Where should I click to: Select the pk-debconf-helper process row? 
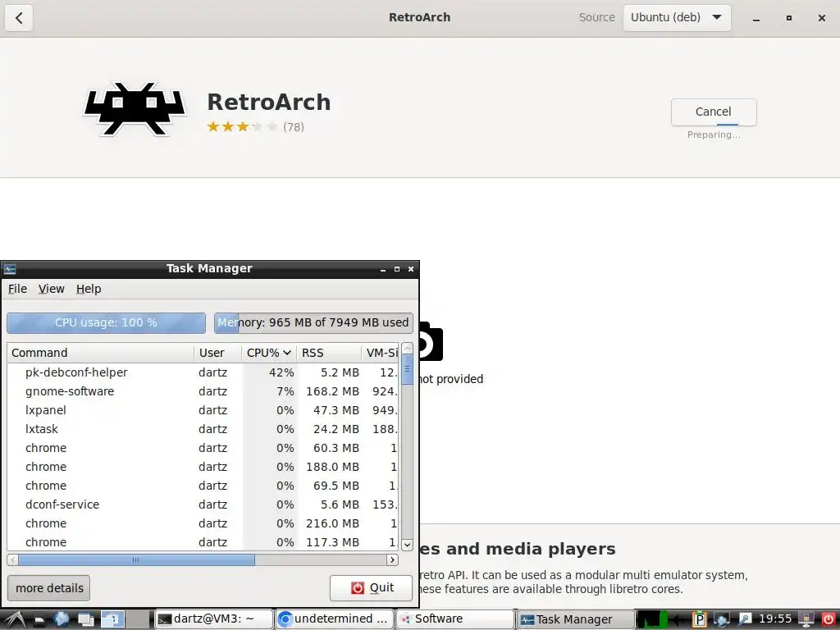(x=203, y=372)
